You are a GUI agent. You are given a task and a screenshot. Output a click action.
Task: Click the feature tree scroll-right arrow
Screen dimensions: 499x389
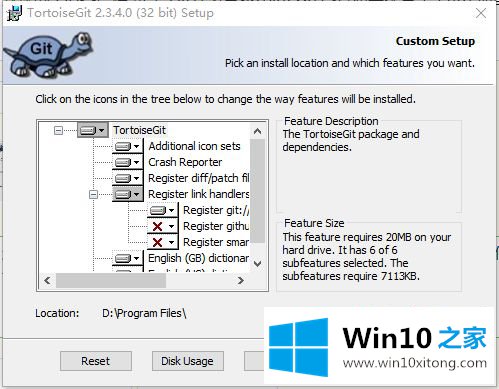pyautogui.click(x=241, y=280)
